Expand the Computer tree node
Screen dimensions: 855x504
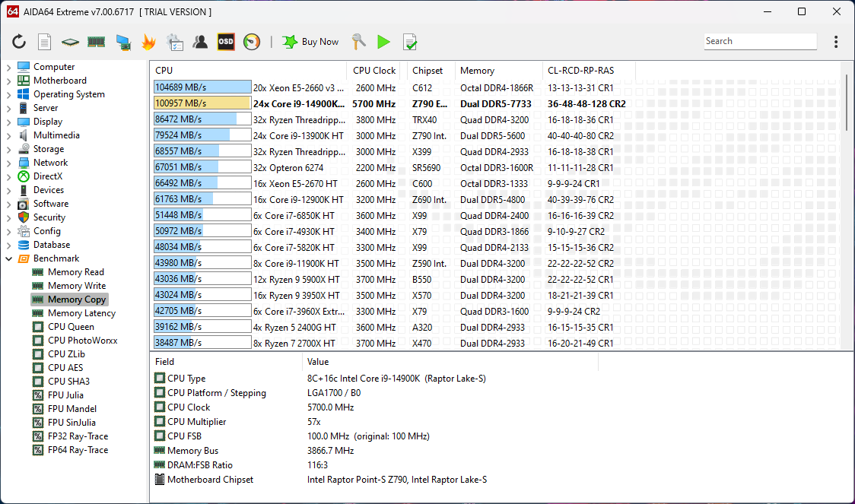pyautogui.click(x=8, y=67)
